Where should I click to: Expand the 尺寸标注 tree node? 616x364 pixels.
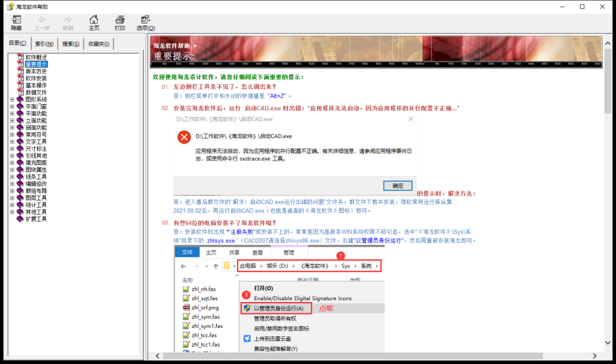(12, 149)
